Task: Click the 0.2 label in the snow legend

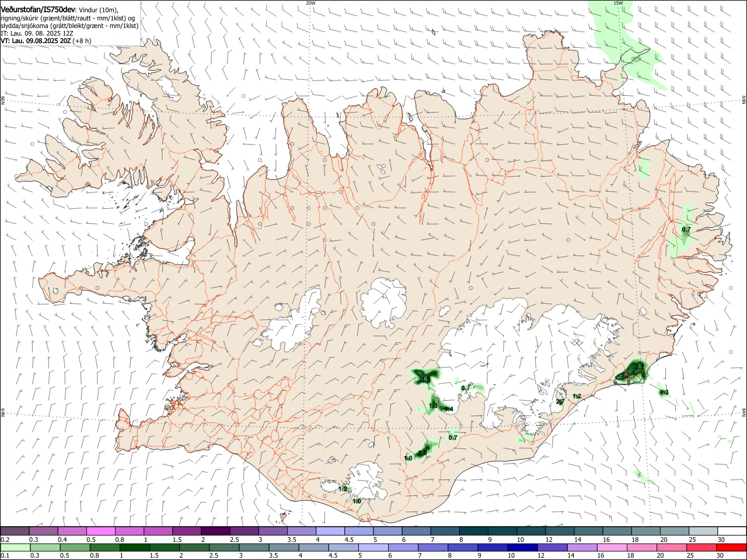Action: [5, 540]
